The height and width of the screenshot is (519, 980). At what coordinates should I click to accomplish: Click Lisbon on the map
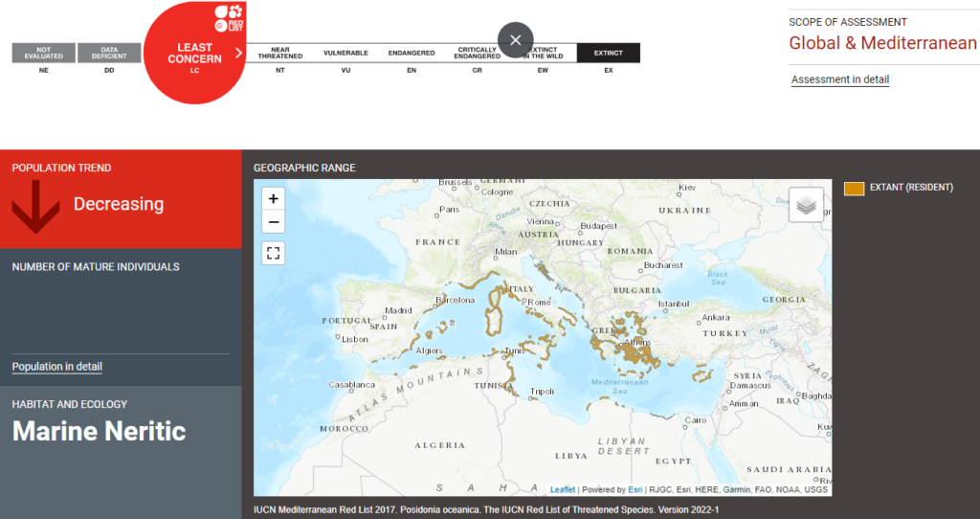(354, 339)
